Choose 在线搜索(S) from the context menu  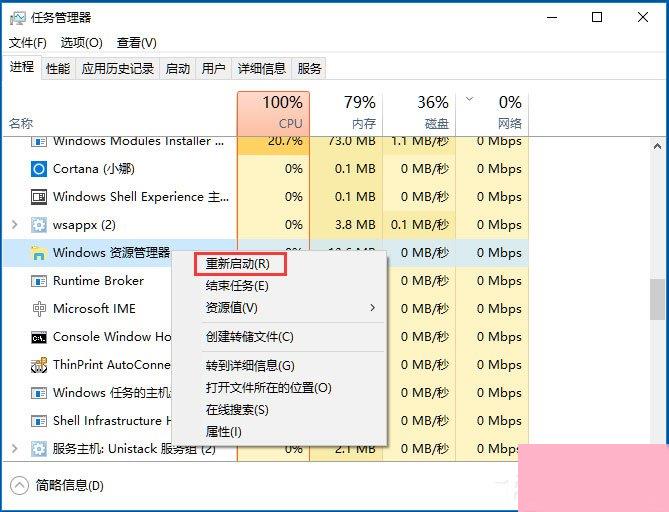237,410
